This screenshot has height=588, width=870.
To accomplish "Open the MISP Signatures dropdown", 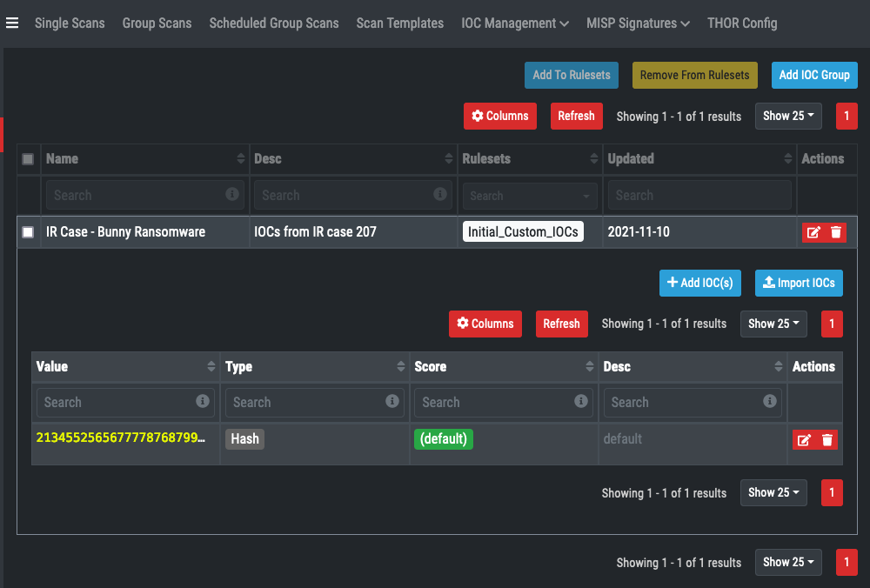I will tap(638, 23).
